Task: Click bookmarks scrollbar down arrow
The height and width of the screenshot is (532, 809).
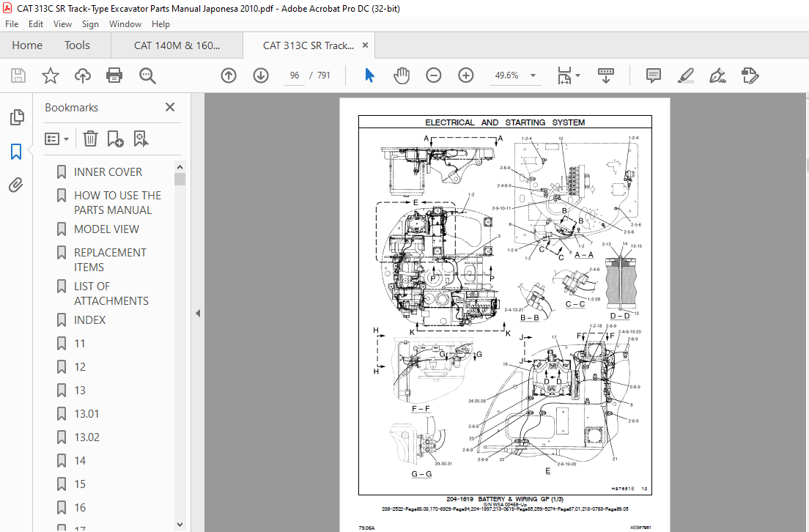Action: (180, 524)
